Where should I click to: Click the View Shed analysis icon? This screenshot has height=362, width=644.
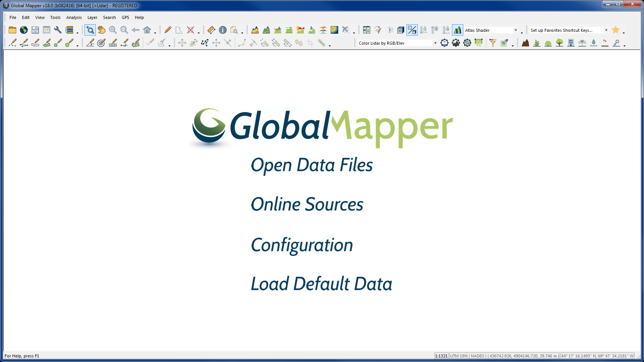pyautogui.click(x=300, y=30)
